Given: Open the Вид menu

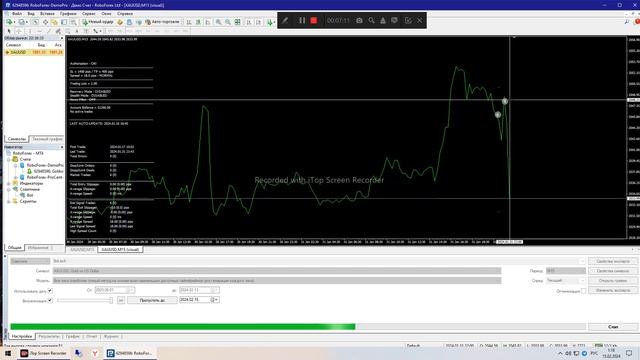Looking at the screenshot, I should [x=31, y=13].
